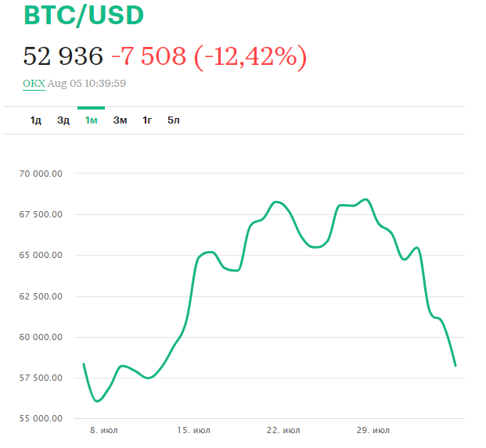Click the 15. июл date label

point(193,431)
